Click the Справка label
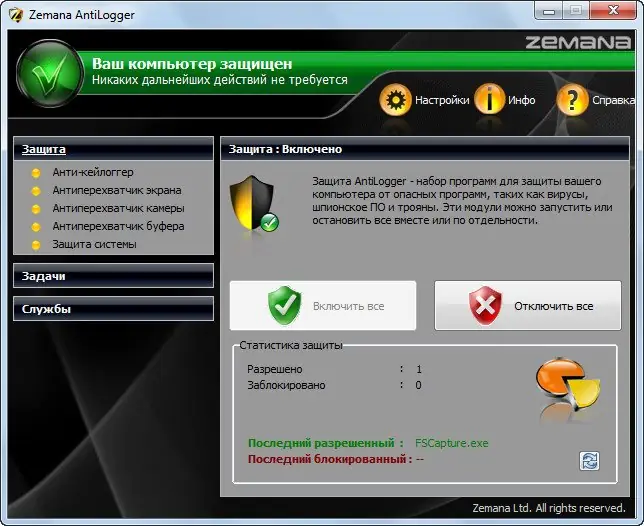The width and height of the screenshot is (644, 526). point(612,100)
